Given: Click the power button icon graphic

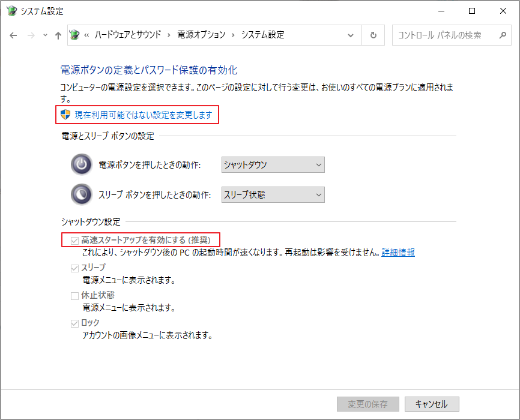Looking at the screenshot, I should 81,164.
